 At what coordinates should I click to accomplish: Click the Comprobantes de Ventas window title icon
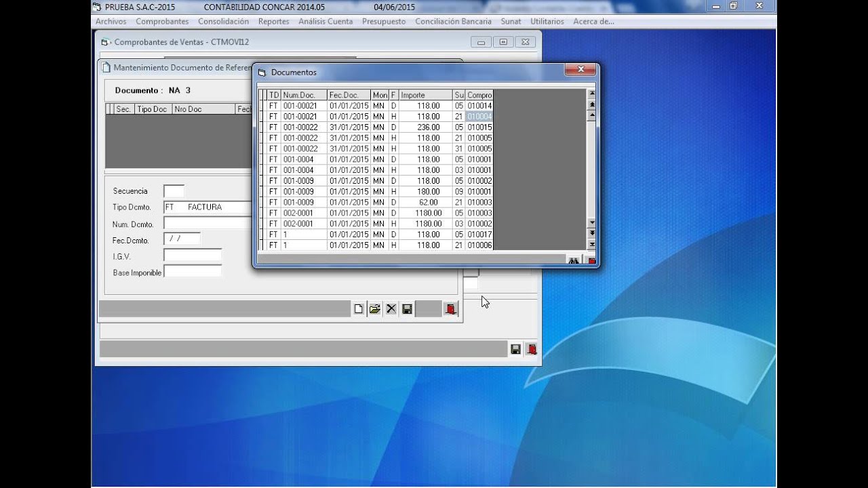(x=105, y=42)
